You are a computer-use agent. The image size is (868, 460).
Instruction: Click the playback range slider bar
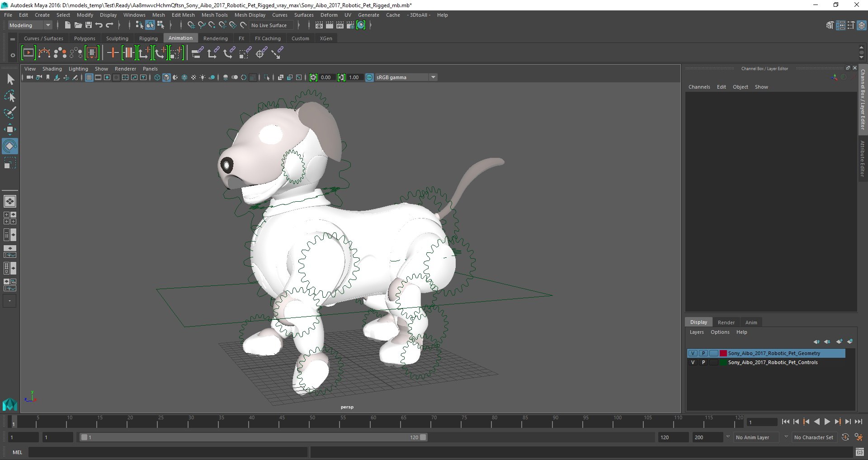pyautogui.click(x=253, y=437)
